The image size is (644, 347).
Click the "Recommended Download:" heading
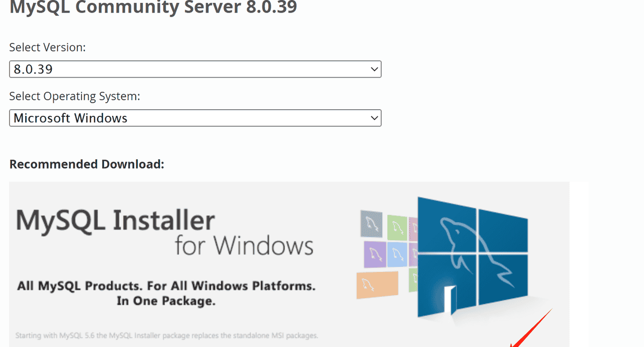click(87, 164)
